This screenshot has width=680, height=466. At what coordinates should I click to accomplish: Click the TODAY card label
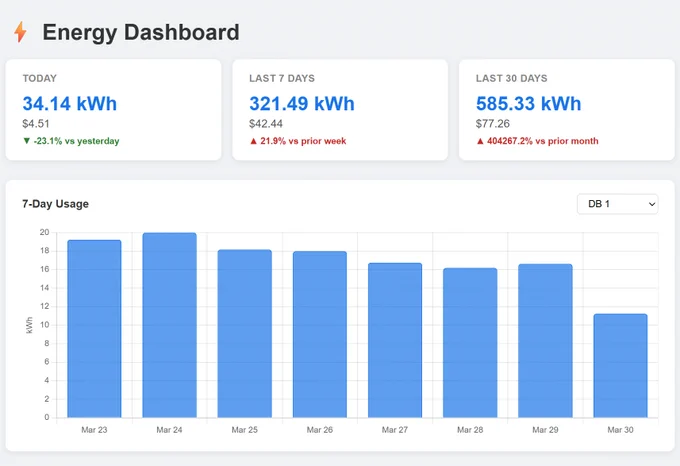pyautogui.click(x=39, y=78)
